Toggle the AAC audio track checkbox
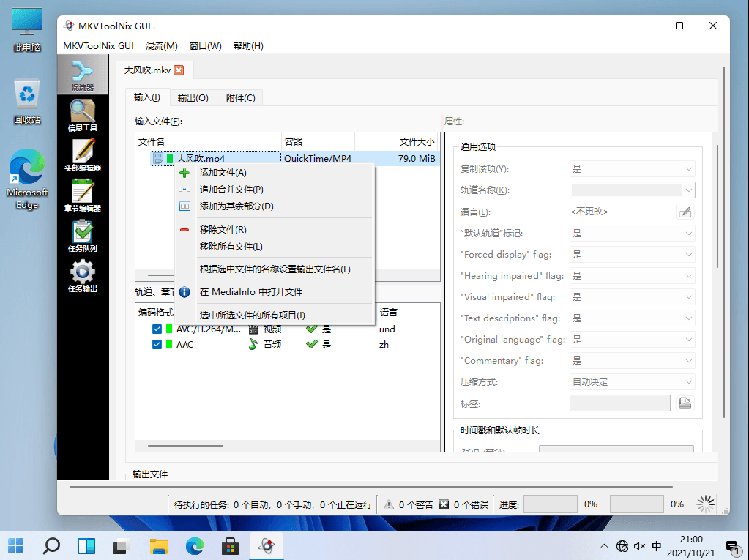 pyautogui.click(x=157, y=344)
